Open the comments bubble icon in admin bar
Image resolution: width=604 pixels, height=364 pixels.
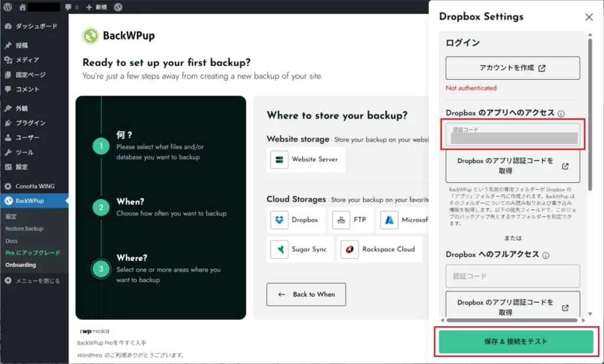(x=68, y=7)
